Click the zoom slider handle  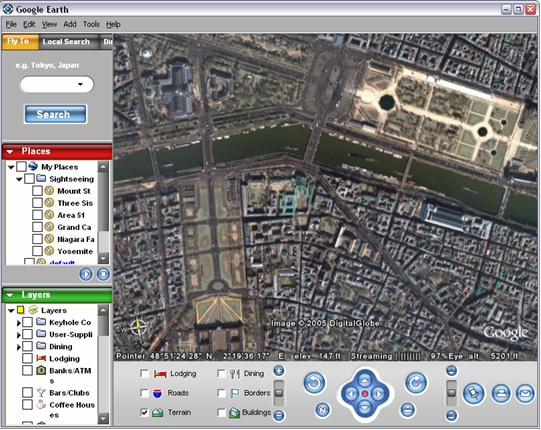[x=279, y=393]
